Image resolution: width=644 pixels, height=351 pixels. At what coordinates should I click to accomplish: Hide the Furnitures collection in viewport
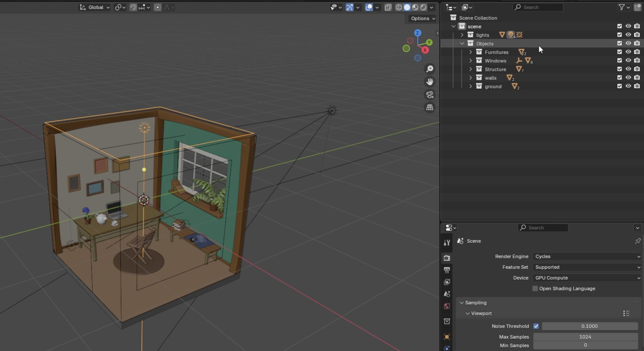[x=628, y=52]
